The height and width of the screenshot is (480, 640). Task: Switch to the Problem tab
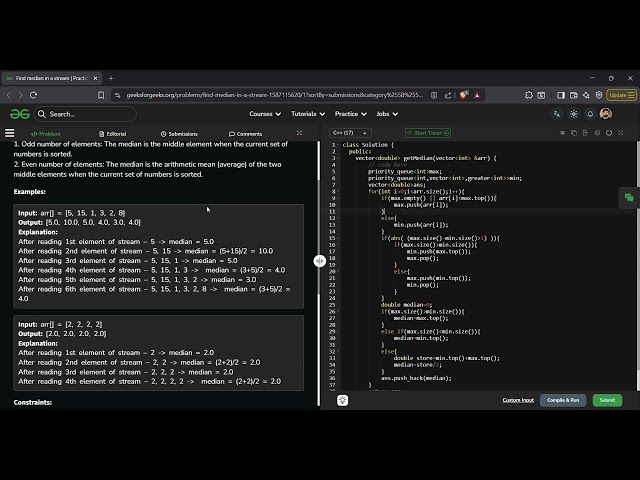tap(46, 134)
